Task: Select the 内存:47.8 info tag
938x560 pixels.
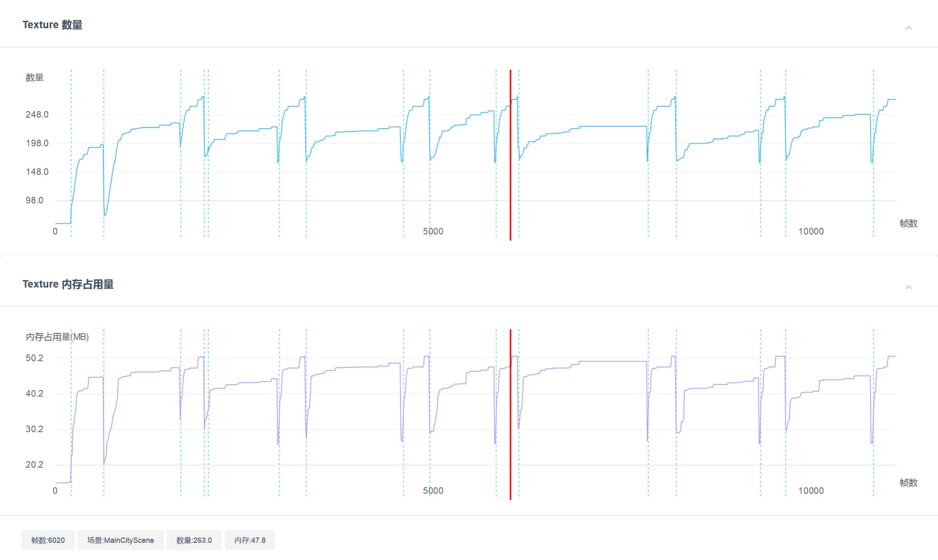Action: 250,540
